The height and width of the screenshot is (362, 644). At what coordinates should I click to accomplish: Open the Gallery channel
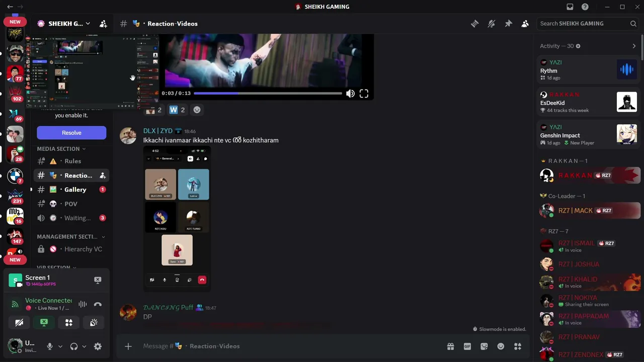click(70, 190)
